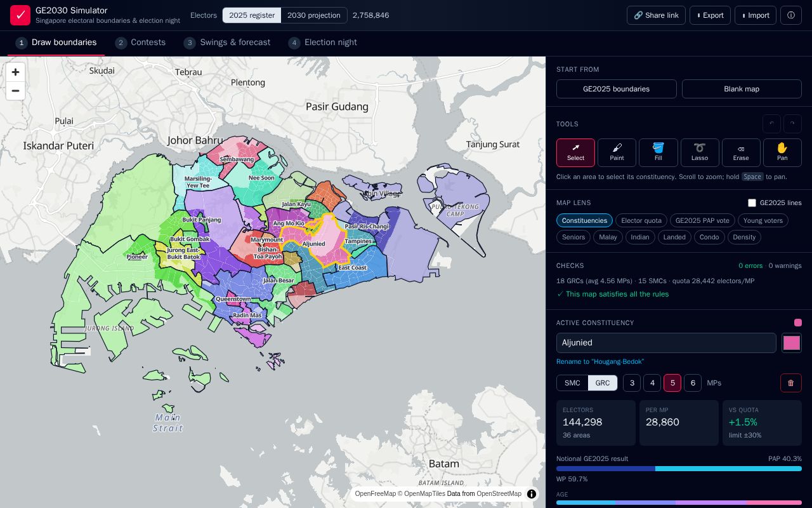Open the constituency pink color swatch
This screenshot has height=508, width=812.
(792, 343)
